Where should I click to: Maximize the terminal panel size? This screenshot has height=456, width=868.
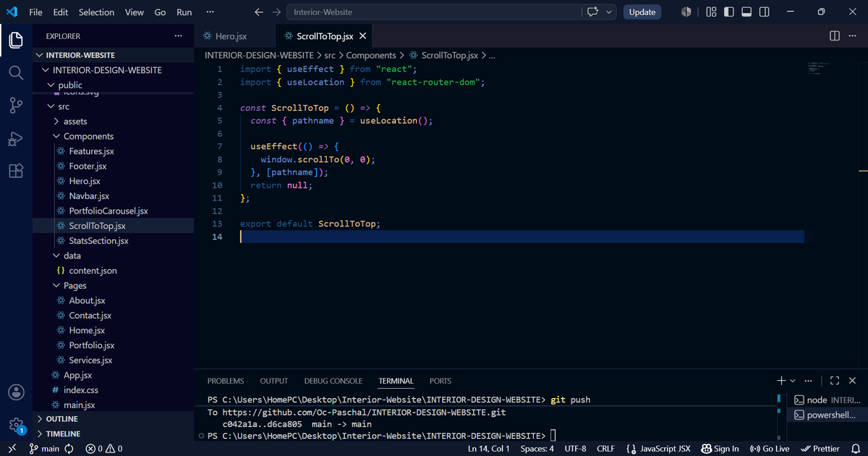coord(835,381)
